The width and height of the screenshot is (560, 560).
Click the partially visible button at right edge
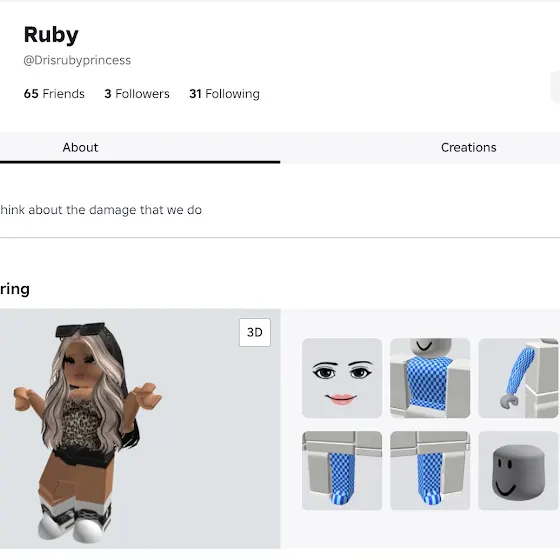click(x=555, y=88)
